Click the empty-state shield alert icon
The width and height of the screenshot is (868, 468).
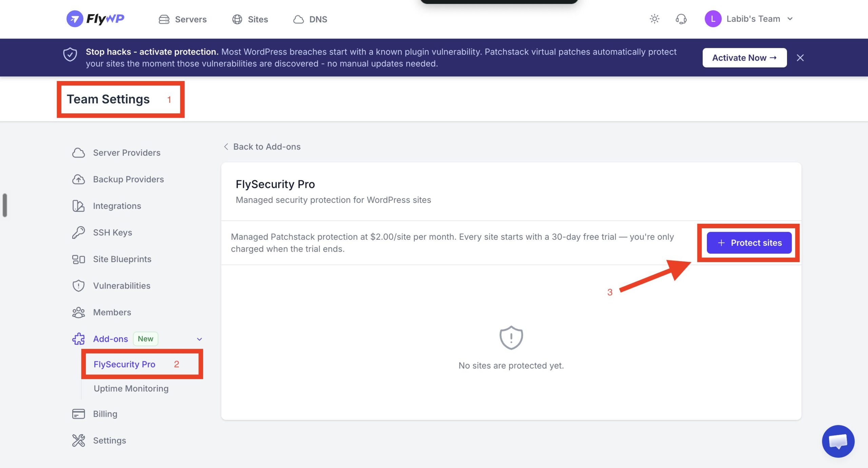(511, 338)
